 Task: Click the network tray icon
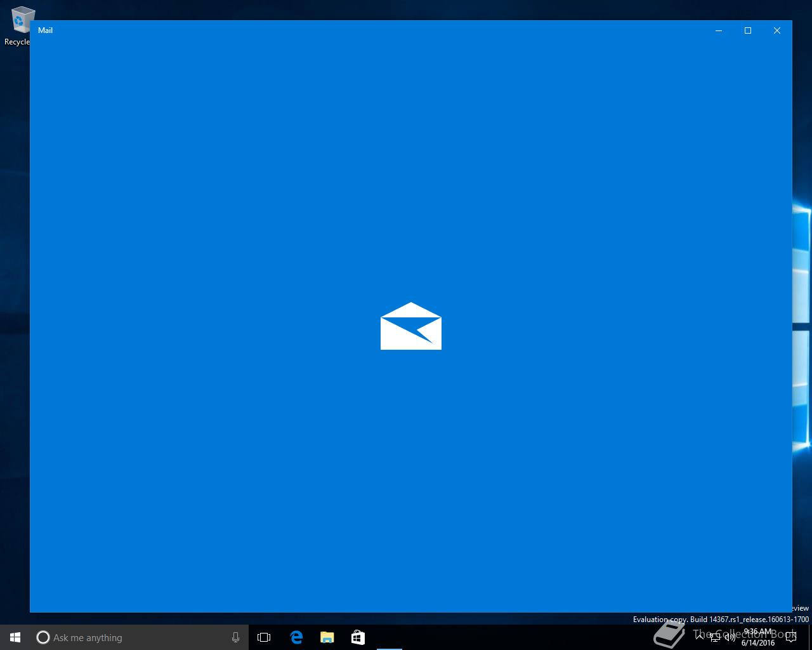coord(715,637)
